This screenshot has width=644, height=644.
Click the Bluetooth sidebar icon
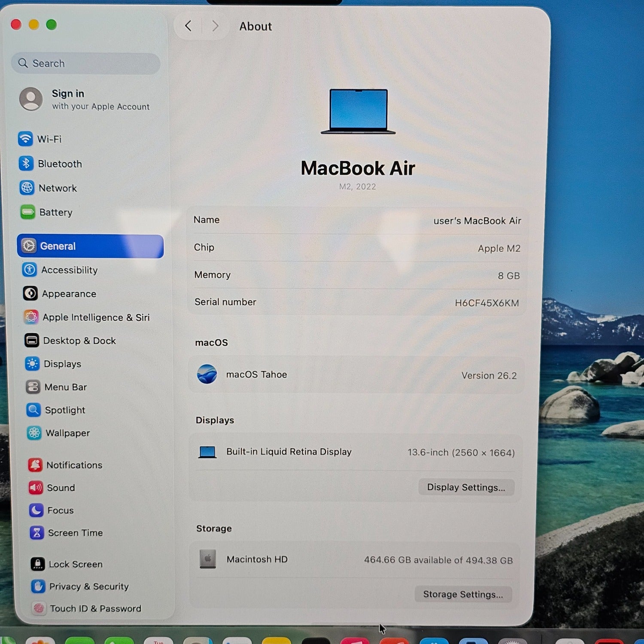coord(26,164)
